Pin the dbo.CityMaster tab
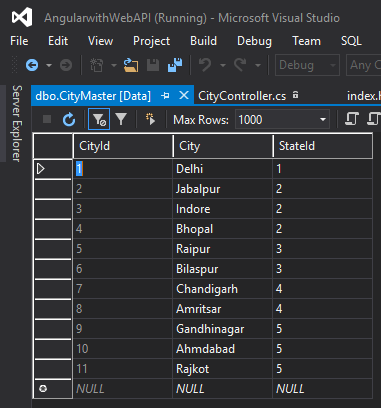The image size is (381, 408). pos(165,96)
